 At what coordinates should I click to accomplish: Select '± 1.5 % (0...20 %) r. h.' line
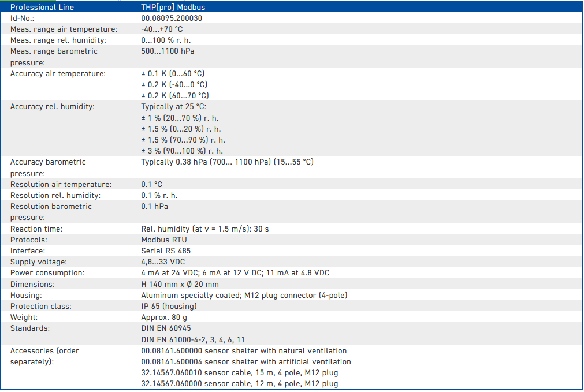pos(181,129)
